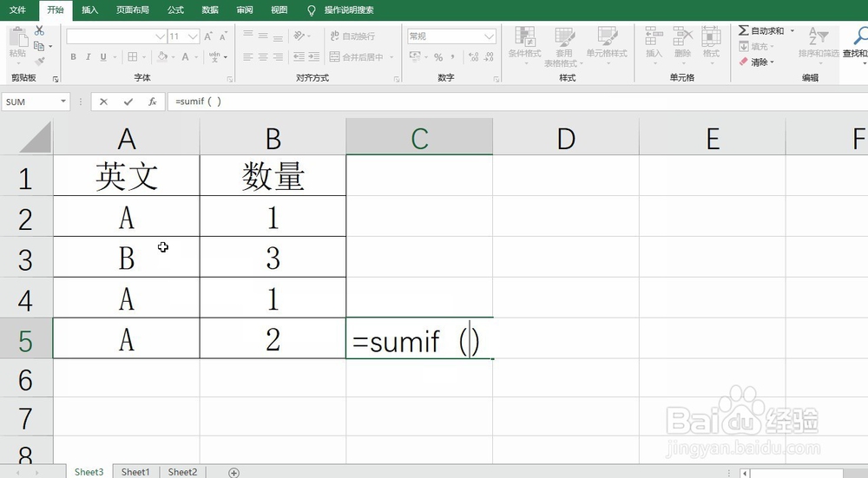Click the Insert Function fx button

click(x=152, y=101)
